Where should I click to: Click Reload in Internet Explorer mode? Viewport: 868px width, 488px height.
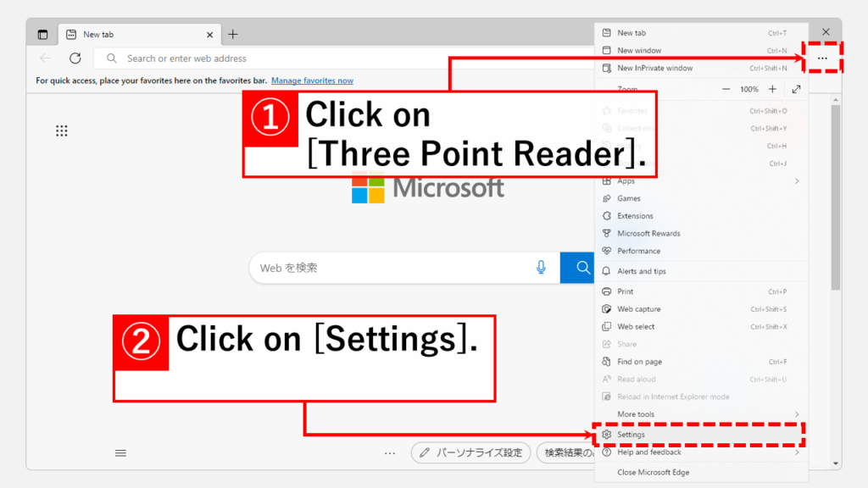pyautogui.click(x=701, y=396)
